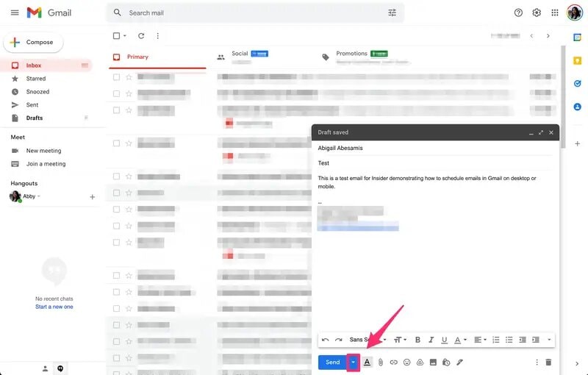Open the Google apps grid
Image resolution: width=588 pixels, height=375 pixels.
[555, 12]
